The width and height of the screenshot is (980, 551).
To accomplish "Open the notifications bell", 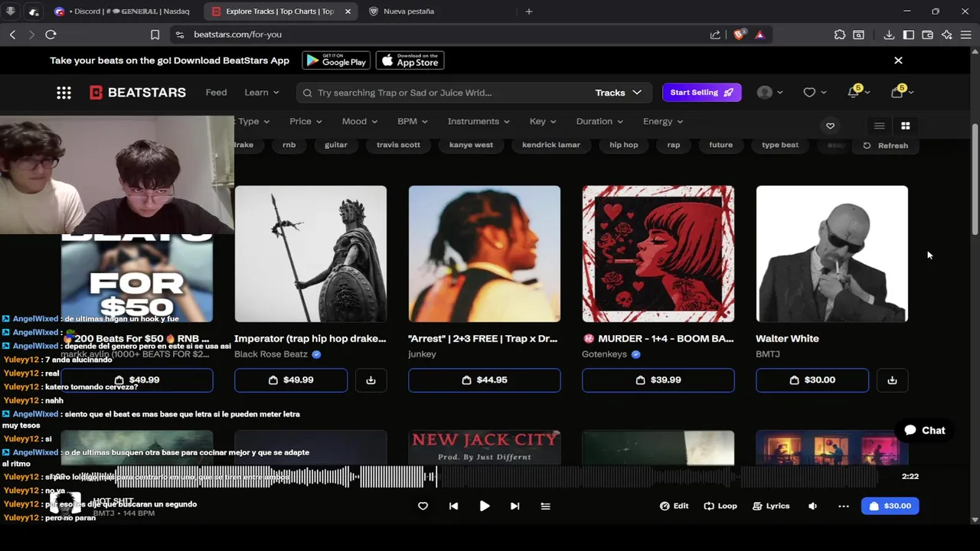I will pos(854,92).
